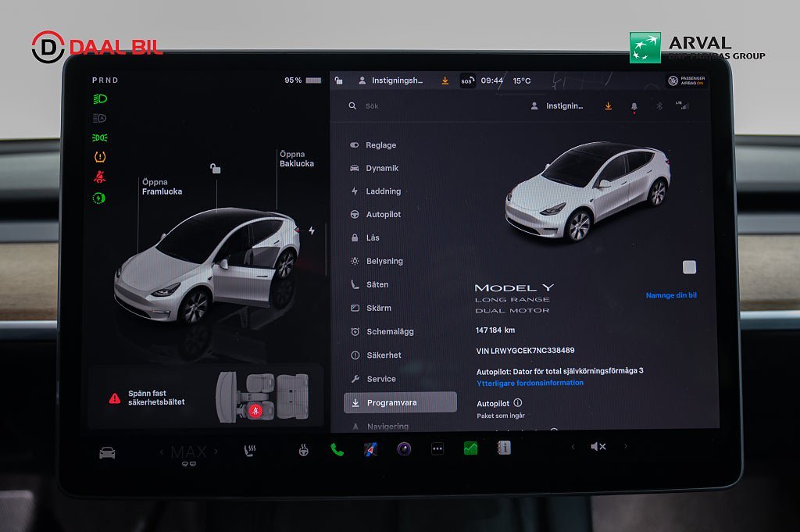This screenshot has width=800, height=532.
Task: Open the dashcam camera app
Action: pyautogui.click(x=404, y=449)
